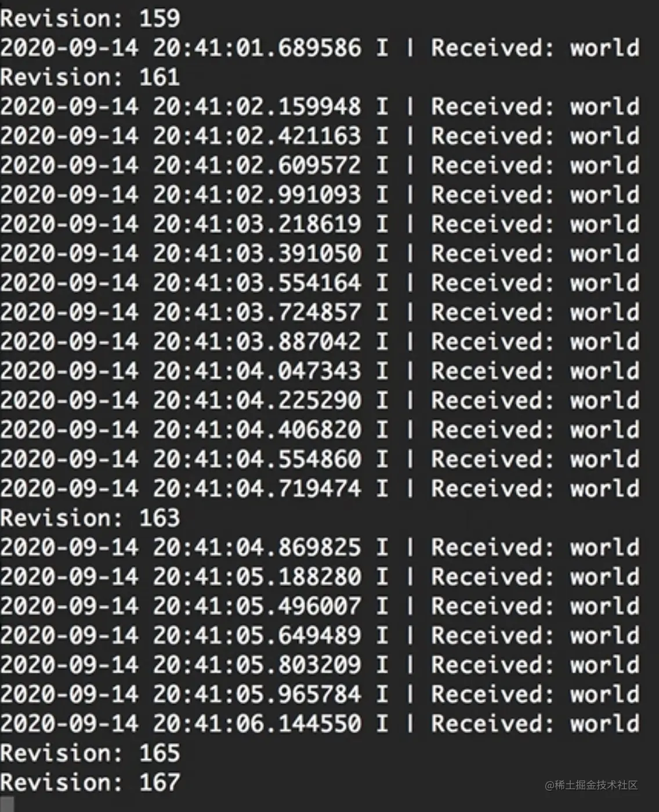Click the terminal cursor block at bottom
The height and width of the screenshot is (812, 659).
(x=7, y=805)
